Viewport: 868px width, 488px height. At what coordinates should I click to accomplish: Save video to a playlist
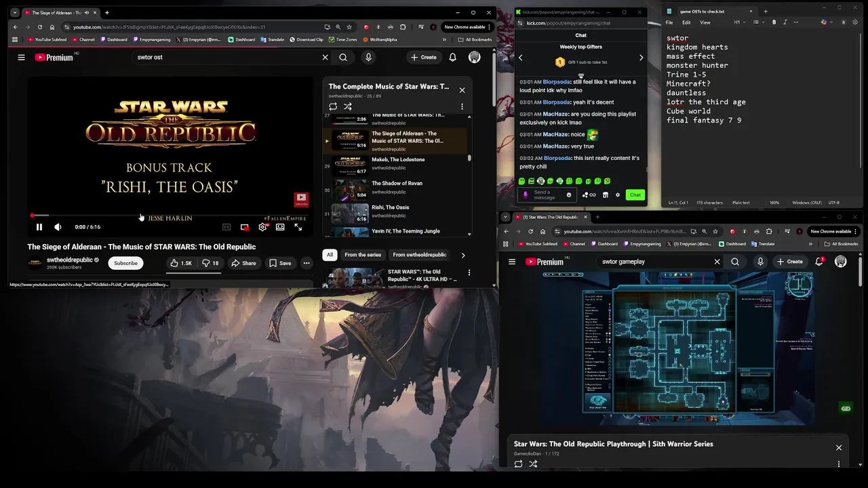pos(280,263)
